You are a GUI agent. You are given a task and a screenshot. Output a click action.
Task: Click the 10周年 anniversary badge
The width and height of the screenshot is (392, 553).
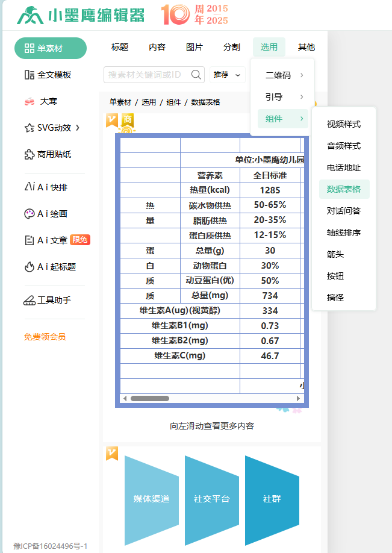point(194,15)
